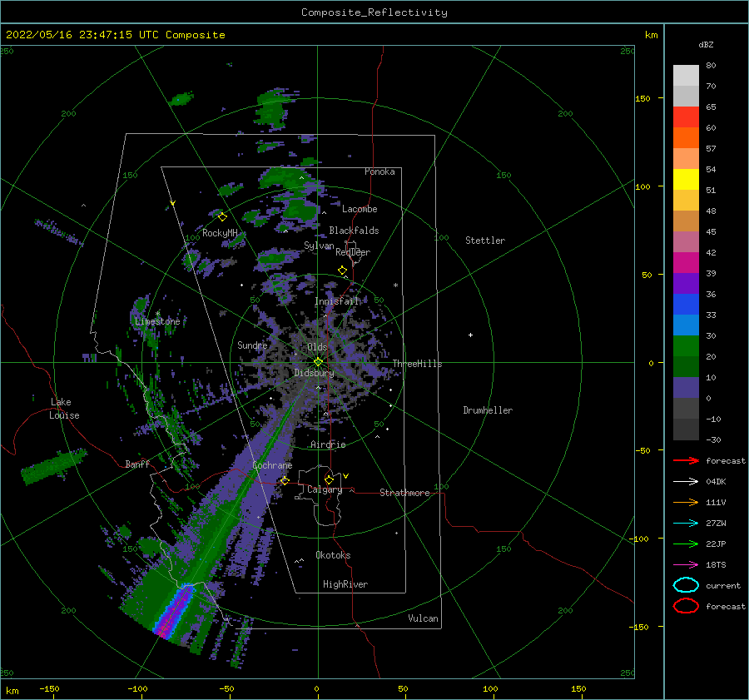749x700 pixels.
Task: Click the 150 tick on right axis
Action: [642, 98]
